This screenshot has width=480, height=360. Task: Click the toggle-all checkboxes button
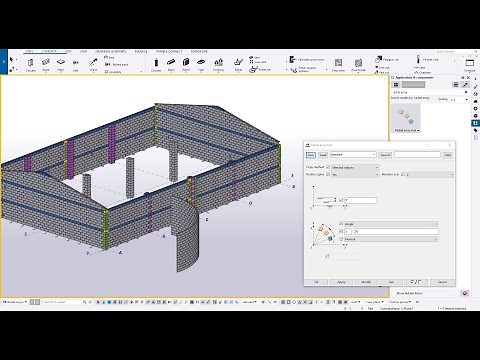(415, 282)
